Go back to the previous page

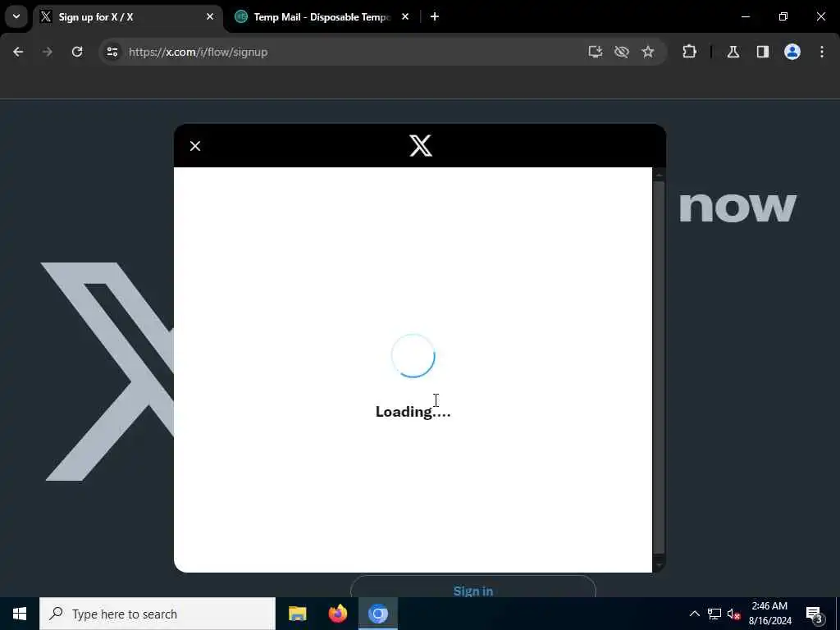coord(18,52)
